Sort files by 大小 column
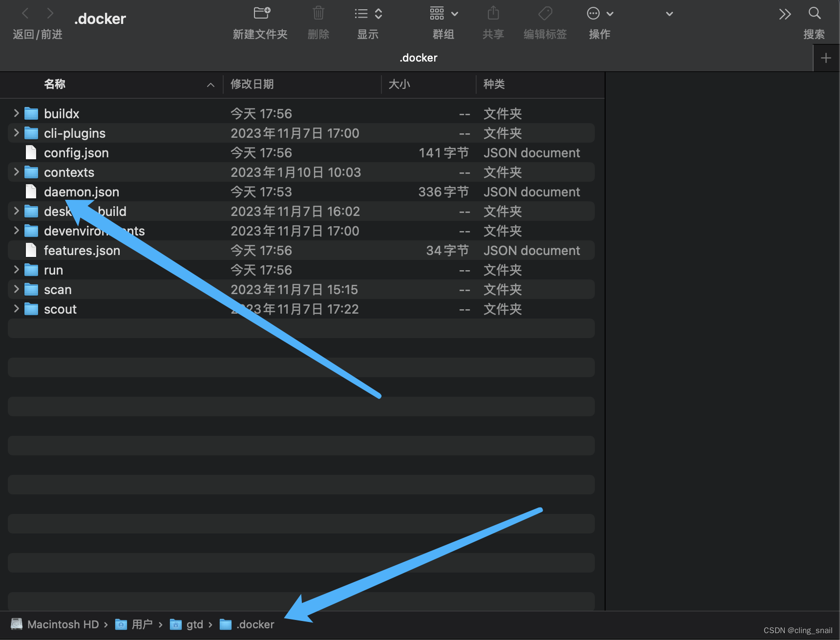Viewport: 840px width, 640px height. (400, 84)
